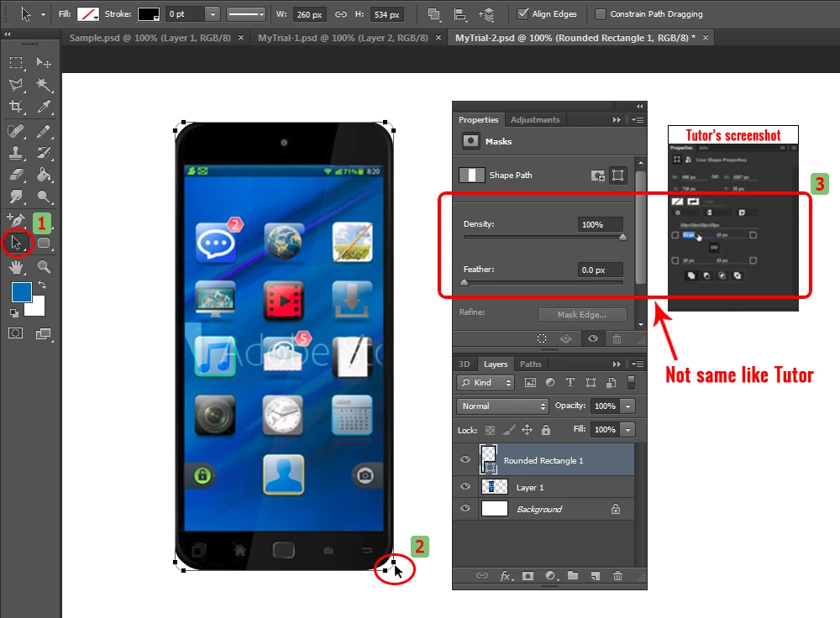Select the Crop tool

click(16, 107)
